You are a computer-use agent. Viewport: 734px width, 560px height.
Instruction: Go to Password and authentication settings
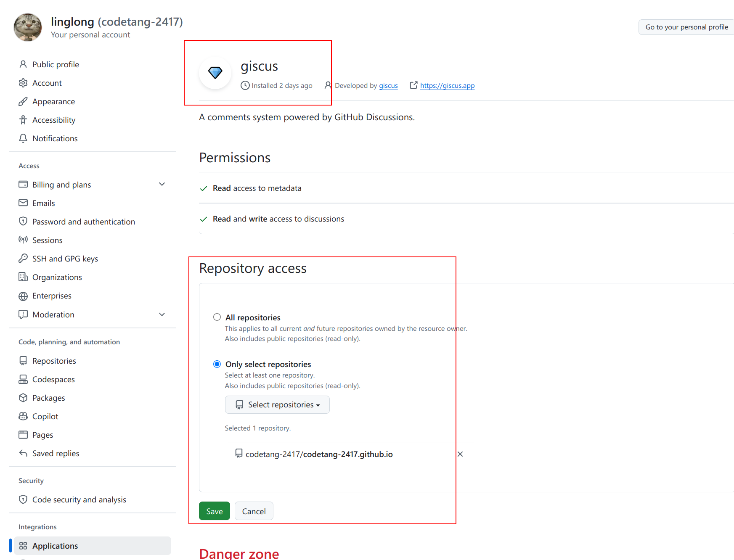(x=83, y=222)
